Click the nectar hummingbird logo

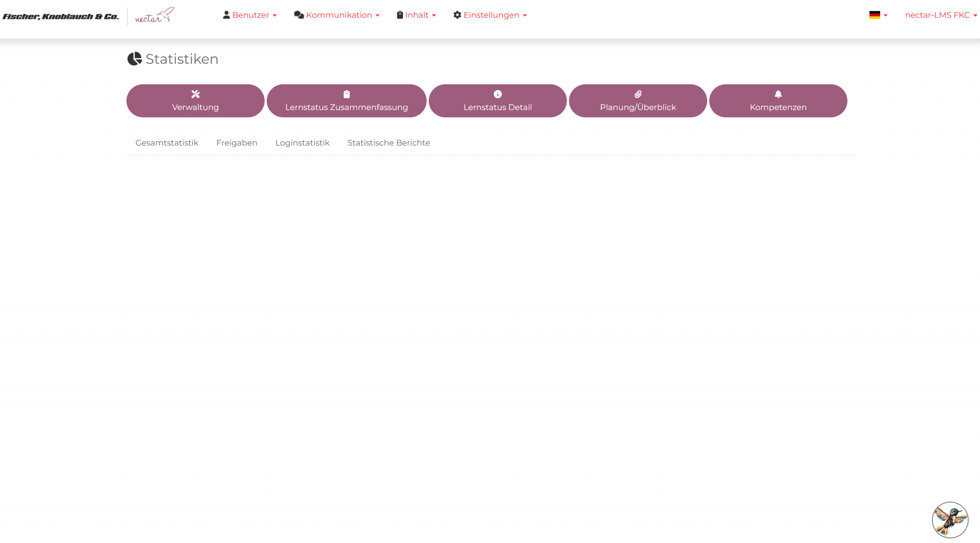click(155, 15)
